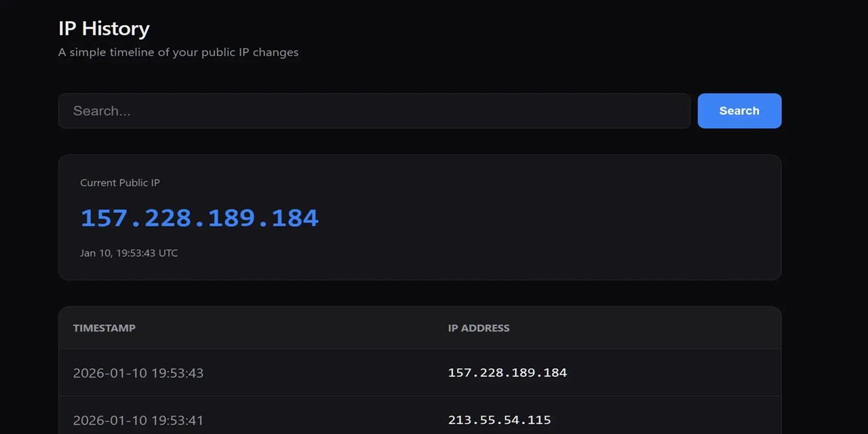
Task: Click 157.228.189.184 in the history table
Action: point(507,373)
